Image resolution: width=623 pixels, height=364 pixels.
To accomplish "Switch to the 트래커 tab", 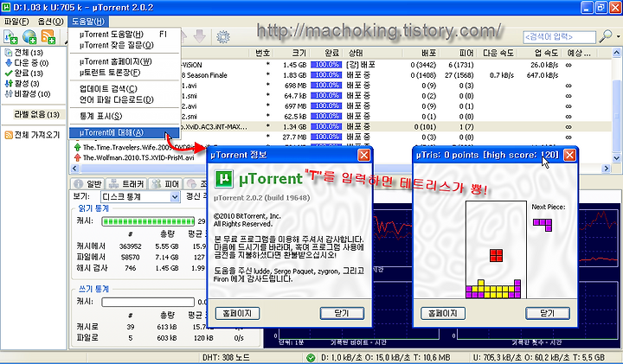I will pos(127,184).
